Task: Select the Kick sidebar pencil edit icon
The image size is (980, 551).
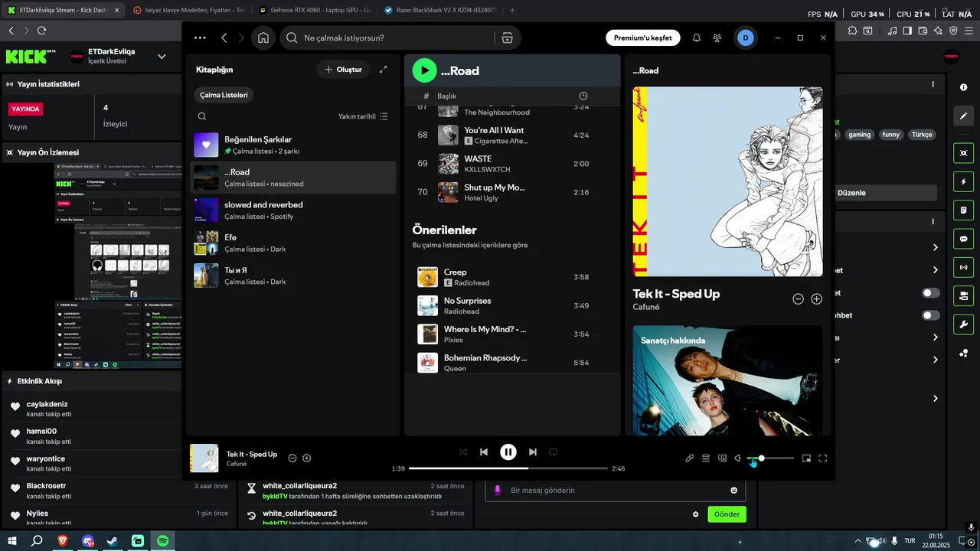Action: coord(964,116)
